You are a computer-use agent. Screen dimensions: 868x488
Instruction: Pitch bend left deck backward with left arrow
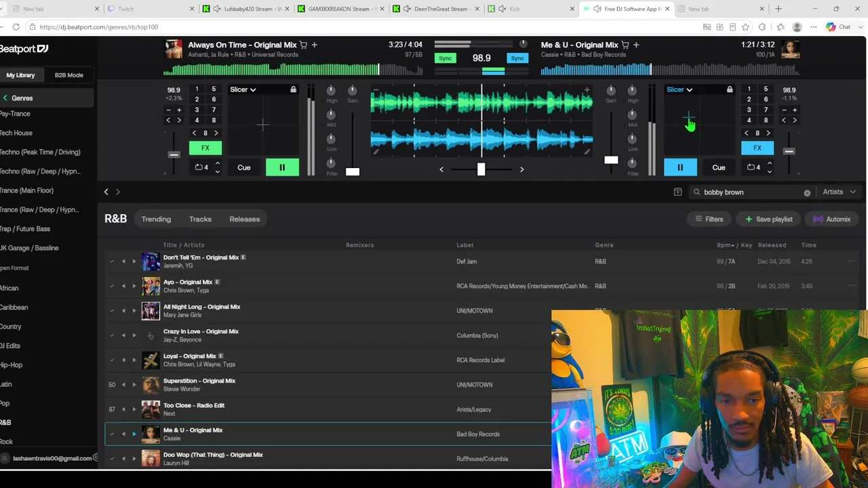pos(168,121)
